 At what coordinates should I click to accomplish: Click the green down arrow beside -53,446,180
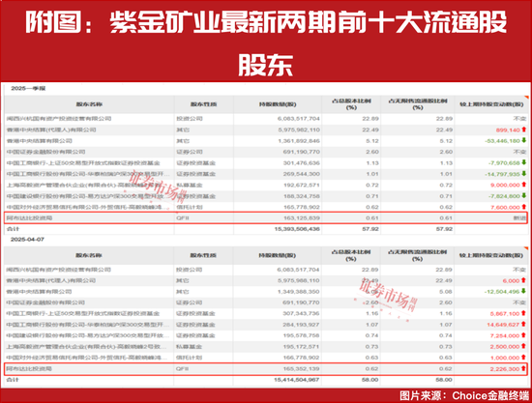click(x=524, y=140)
